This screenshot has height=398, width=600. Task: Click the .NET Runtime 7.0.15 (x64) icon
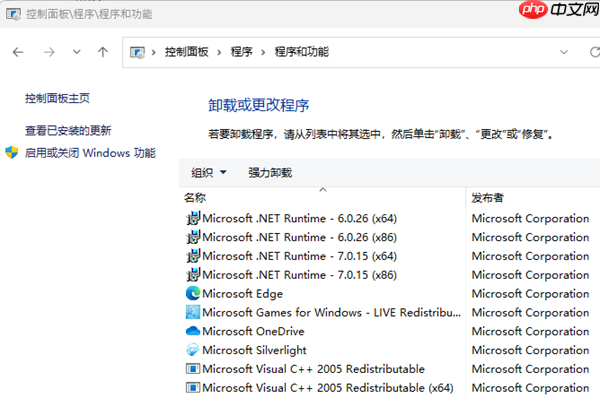[x=193, y=256]
